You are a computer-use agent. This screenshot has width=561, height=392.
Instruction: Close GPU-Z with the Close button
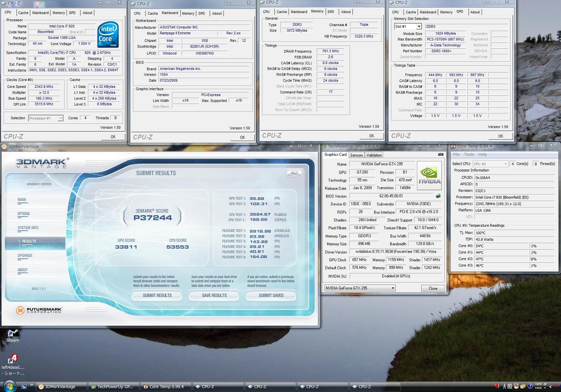[x=433, y=288]
